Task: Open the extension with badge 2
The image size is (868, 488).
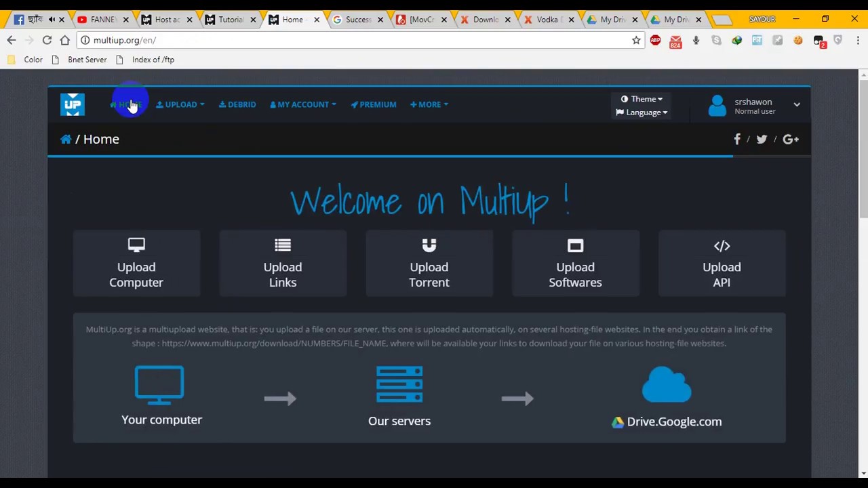Action: (819, 42)
